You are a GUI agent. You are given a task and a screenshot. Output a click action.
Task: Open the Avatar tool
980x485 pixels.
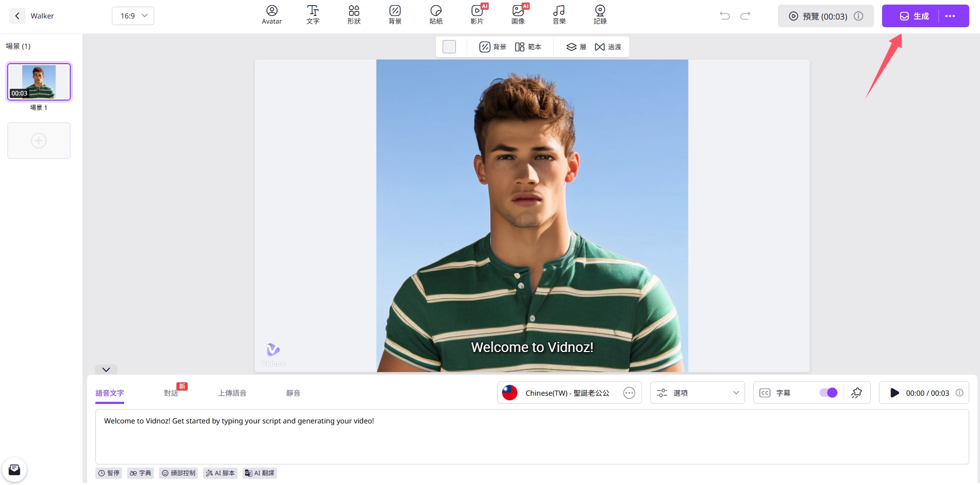tap(272, 15)
